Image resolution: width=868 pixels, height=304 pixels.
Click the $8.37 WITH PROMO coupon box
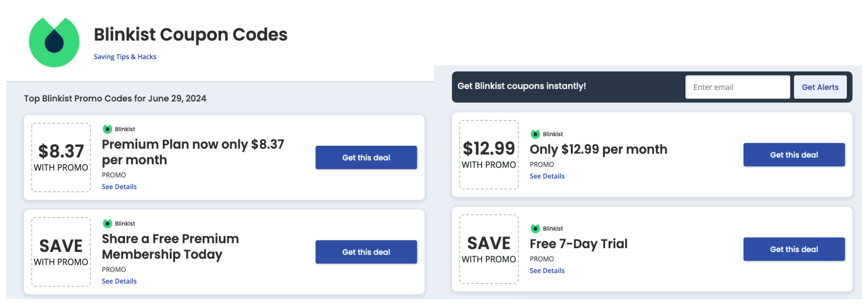pyautogui.click(x=61, y=158)
